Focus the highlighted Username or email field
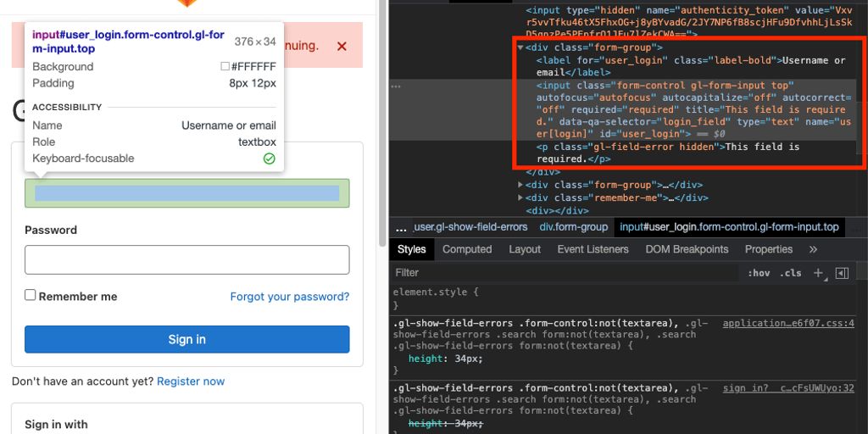Screen dimensions: 868x434 point(187,193)
